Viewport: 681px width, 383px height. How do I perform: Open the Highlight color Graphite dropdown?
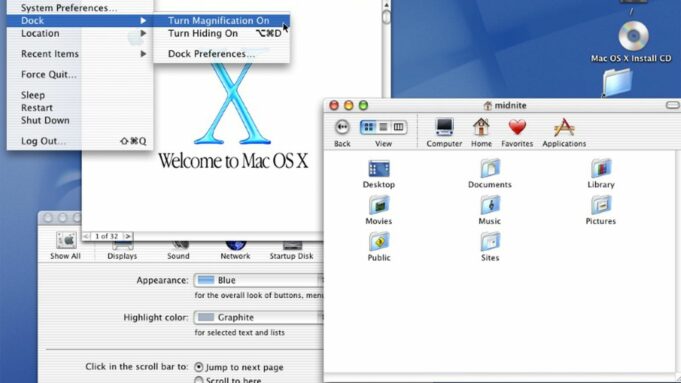click(258, 317)
